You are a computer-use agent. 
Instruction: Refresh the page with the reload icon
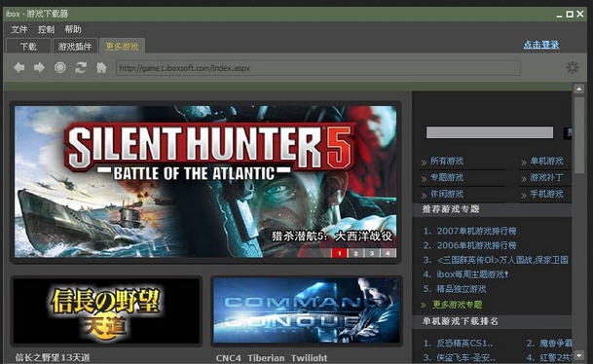click(x=81, y=68)
